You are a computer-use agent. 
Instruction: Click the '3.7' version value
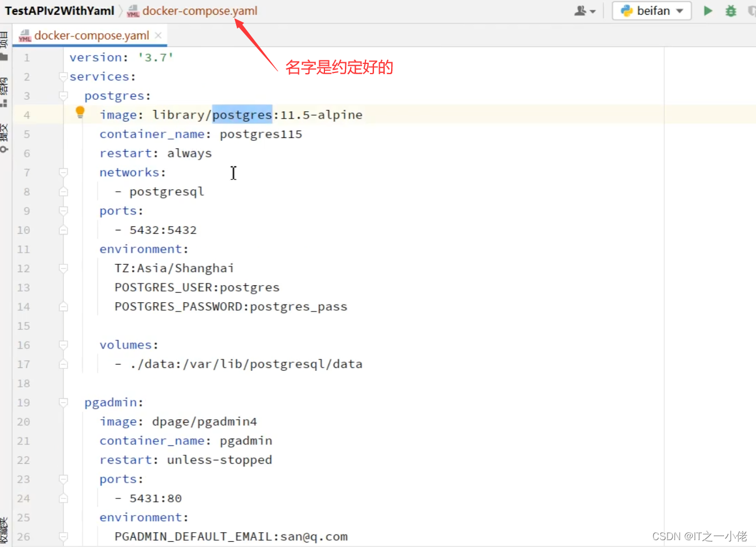point(156,58)
